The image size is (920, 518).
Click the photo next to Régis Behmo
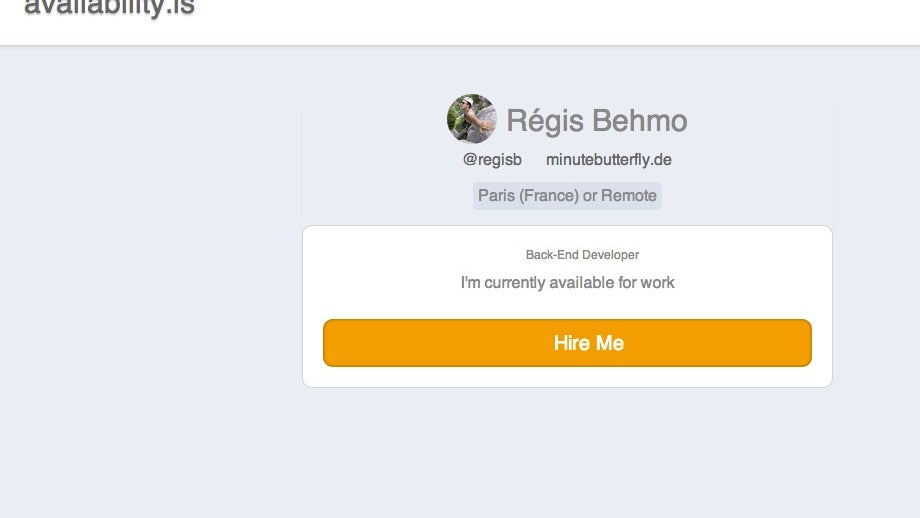tap(471, 120)
